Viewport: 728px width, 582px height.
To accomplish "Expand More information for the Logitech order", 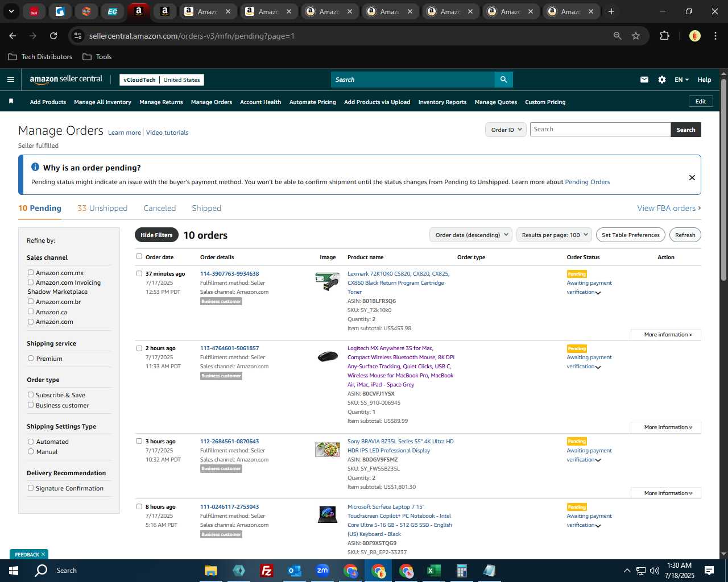I will 666,427.
